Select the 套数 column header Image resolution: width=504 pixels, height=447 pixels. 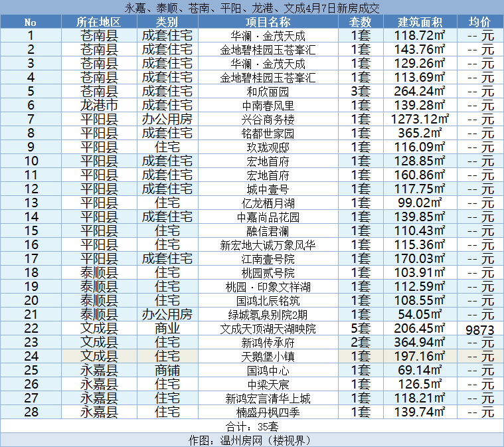[x=361, y=22]
